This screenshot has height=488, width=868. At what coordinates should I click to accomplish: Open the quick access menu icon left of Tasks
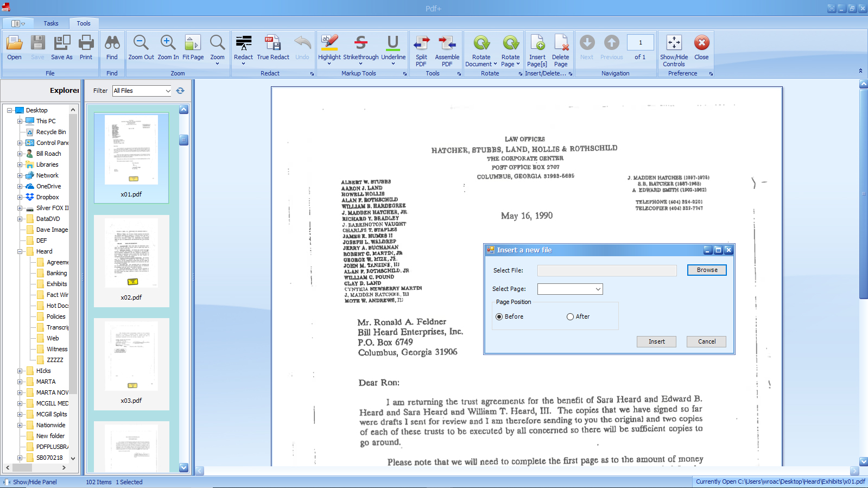pyautogui.click(x=18, y=23)
